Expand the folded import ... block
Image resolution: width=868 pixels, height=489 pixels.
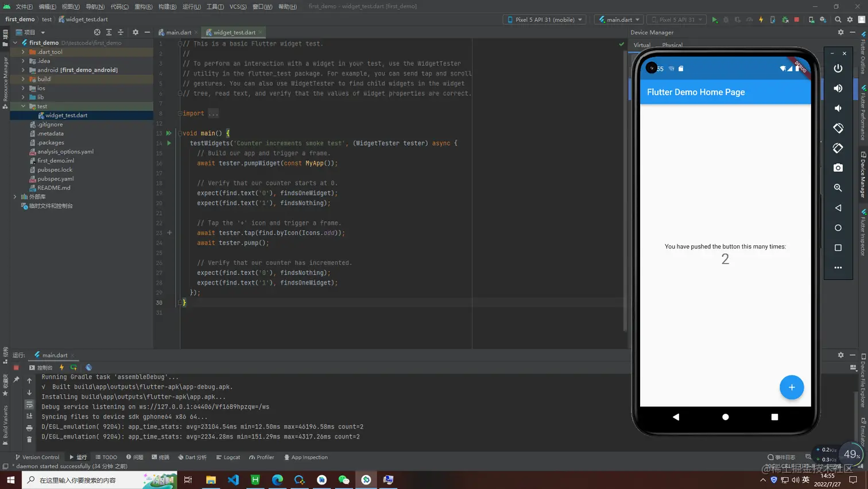[213, 114]
